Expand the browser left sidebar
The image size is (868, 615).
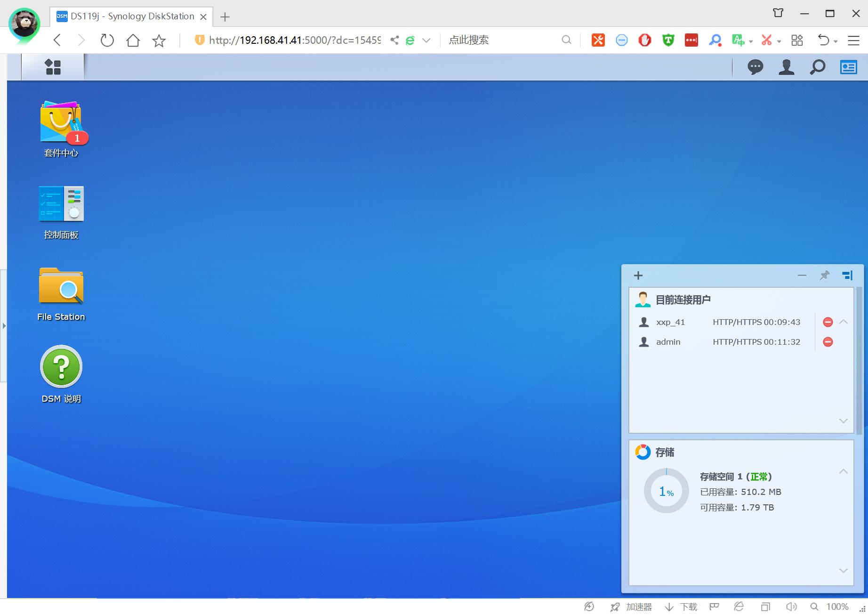[x=4, y=325]
